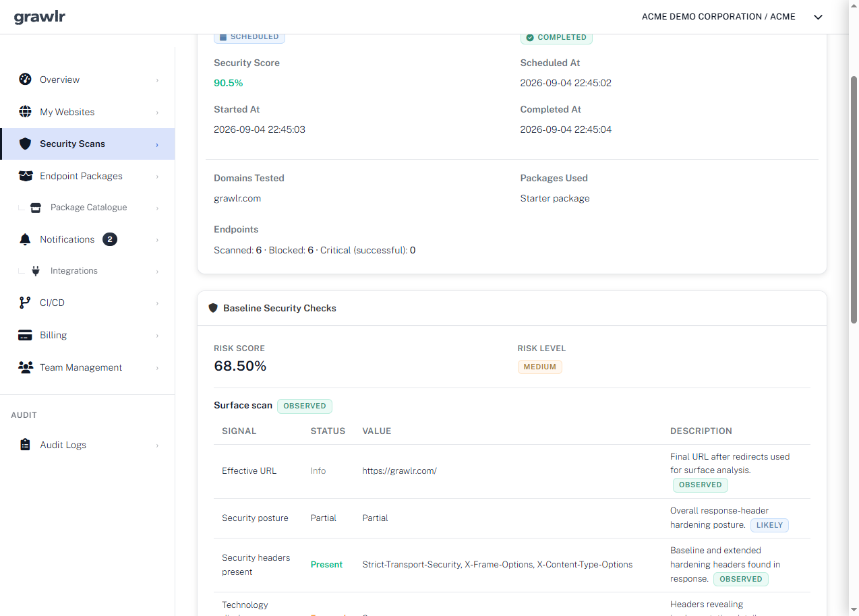Screen dimensions: 859x616
Task: Expand the Notifications chevron
Action: point(157,240)
